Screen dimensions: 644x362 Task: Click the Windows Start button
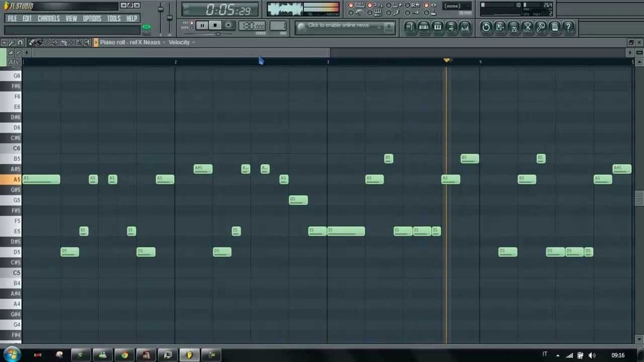point(12,354)
